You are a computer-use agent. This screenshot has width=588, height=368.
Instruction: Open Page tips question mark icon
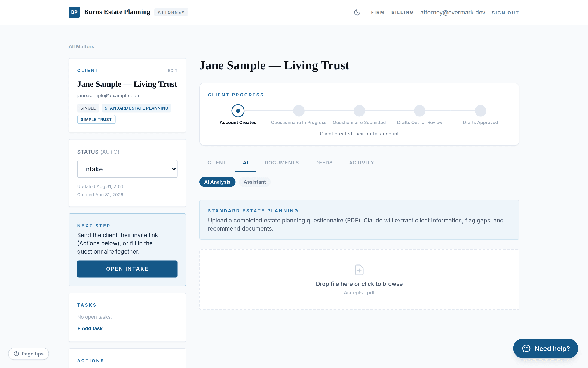[x=16, y=354]
